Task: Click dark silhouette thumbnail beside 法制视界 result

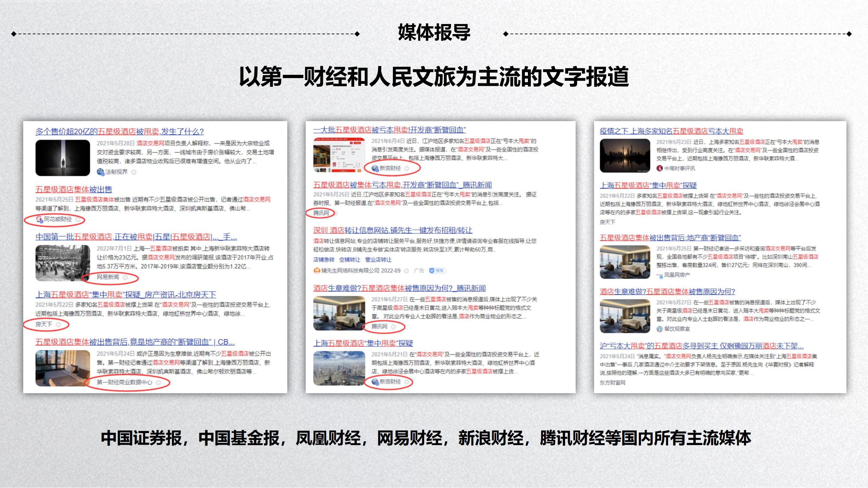Action: (63, 158)
